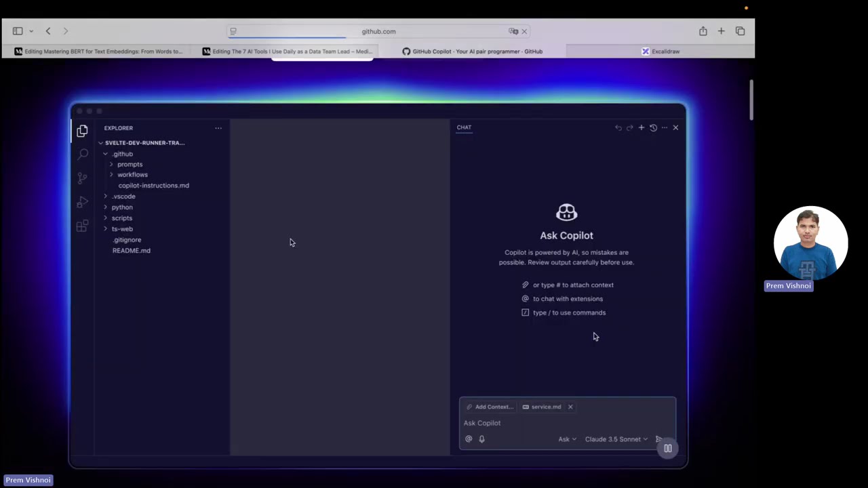This screenshot has width=868, height=488.
Task: Click the github.com address bar
Action: (378, 31)
